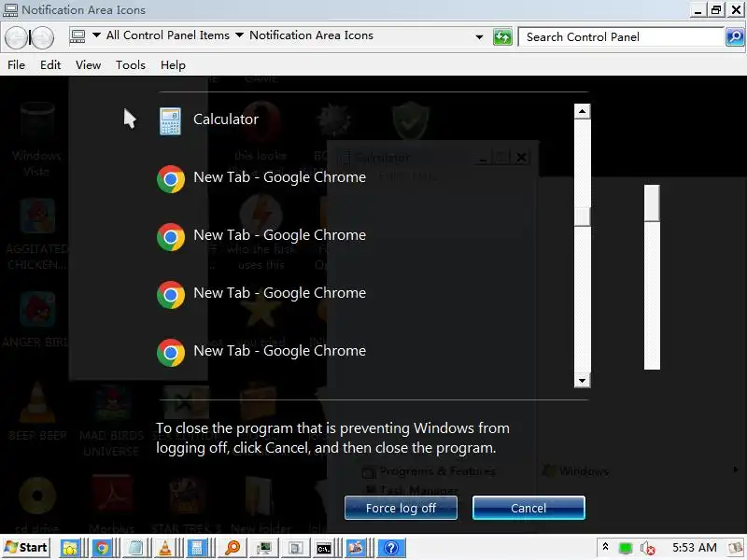Click the Notification Area Icons title bar icon
The width and height of the screenshot is (747, 560).
(x=10, y=9)
